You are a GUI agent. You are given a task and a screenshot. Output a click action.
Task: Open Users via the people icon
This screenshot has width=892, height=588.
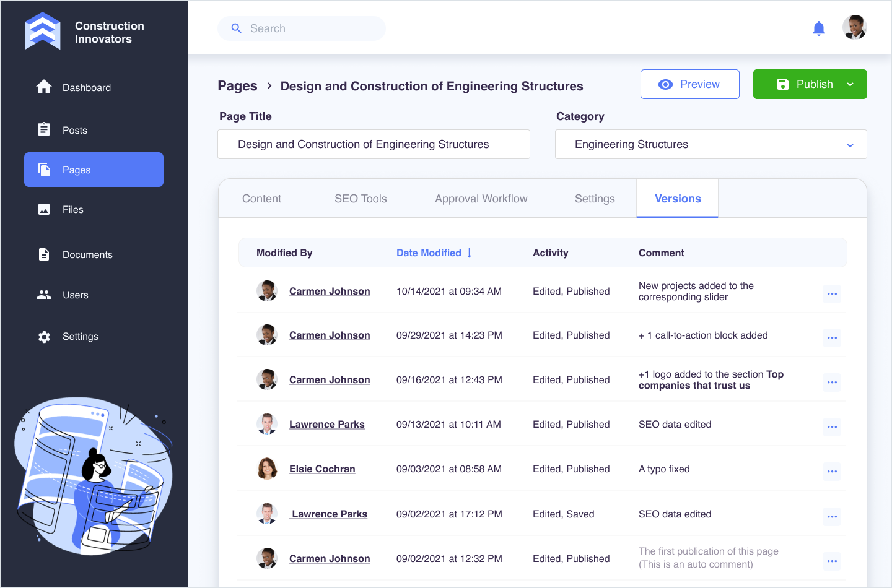point(44,295)
